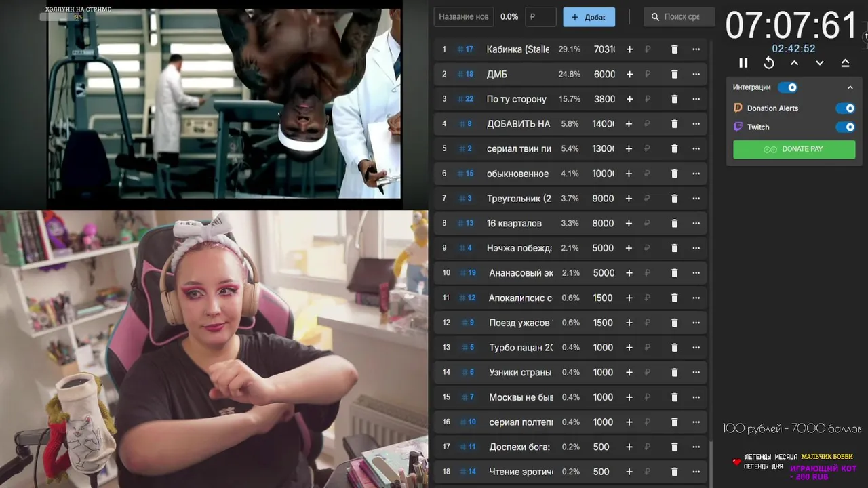This screenshot has height=488, width=868.
Task: Click ruble icon on обыкновенное row
Action: tap(648, 174)
